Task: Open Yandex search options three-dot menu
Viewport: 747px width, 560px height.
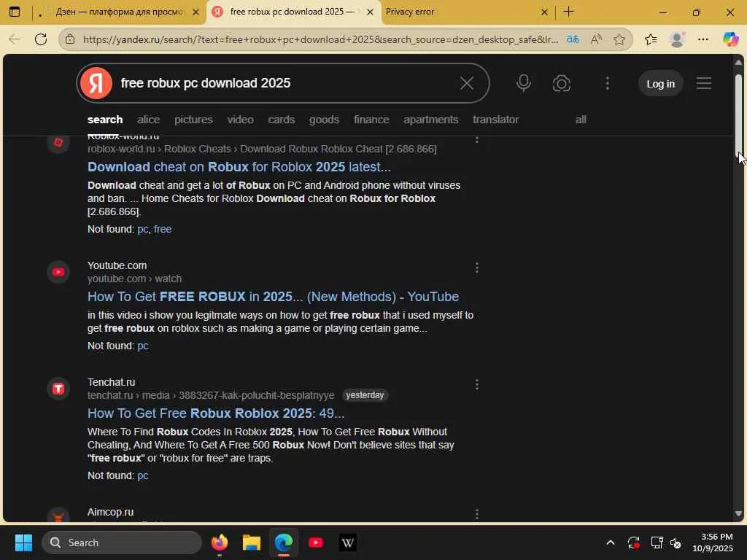Action: click(x=608, y=83)
